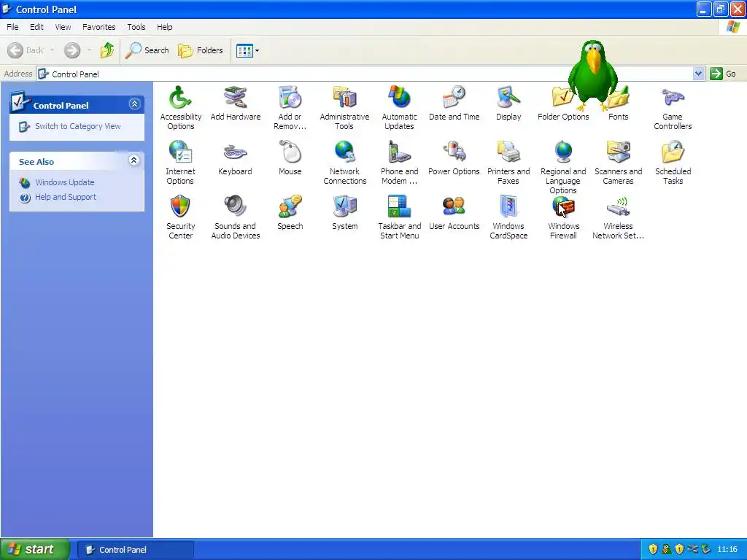Select the Add or Remove Programs icon
The height and width of the screenshot is (560, 747).
(290, 108)
